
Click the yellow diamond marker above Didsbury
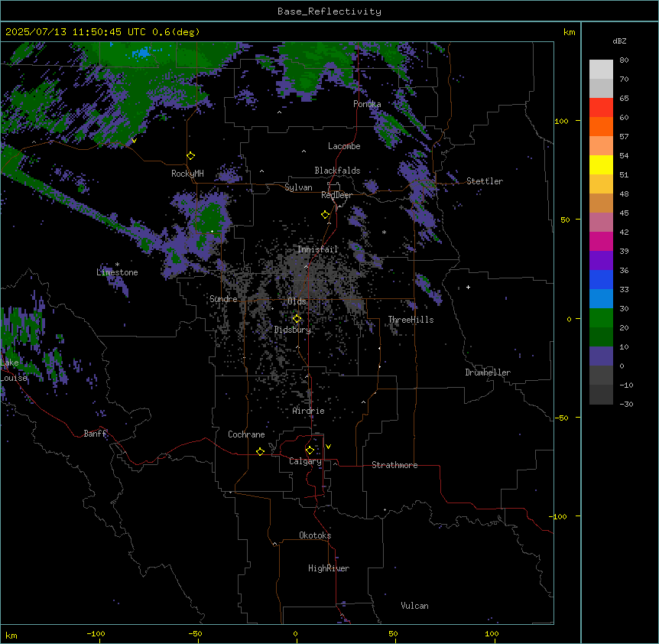pyautogui.click(x=297, y=319)
